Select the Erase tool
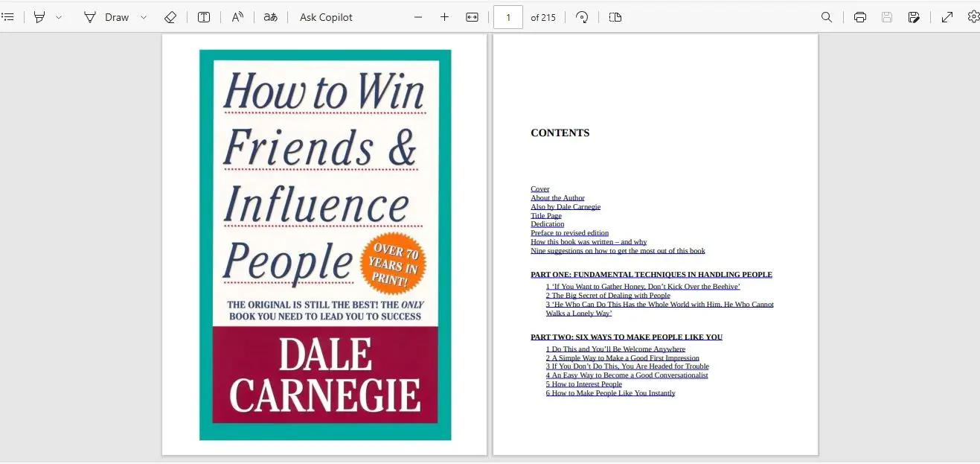 (x=170, y=16)
